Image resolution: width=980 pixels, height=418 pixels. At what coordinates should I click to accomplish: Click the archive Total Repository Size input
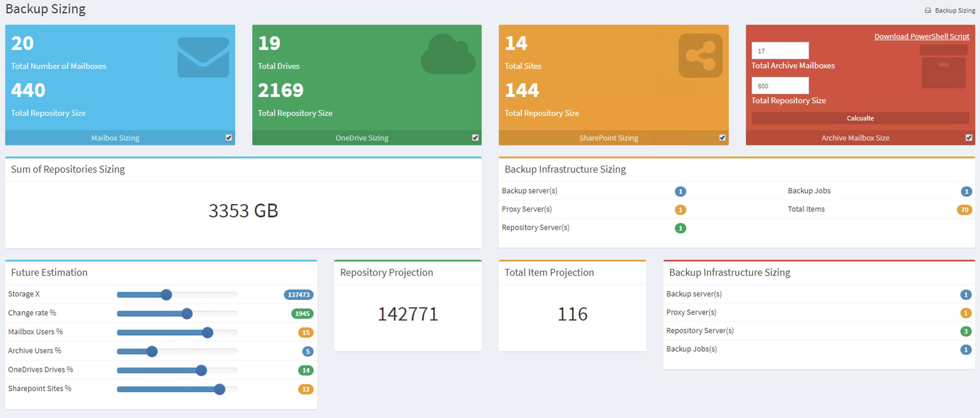pyautogui.click(x=780, y=85)
